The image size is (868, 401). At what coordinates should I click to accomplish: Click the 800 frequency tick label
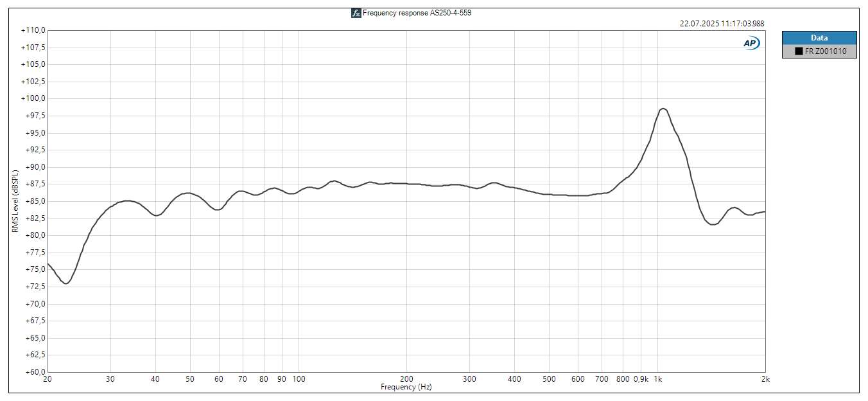(x=621, y=379)
